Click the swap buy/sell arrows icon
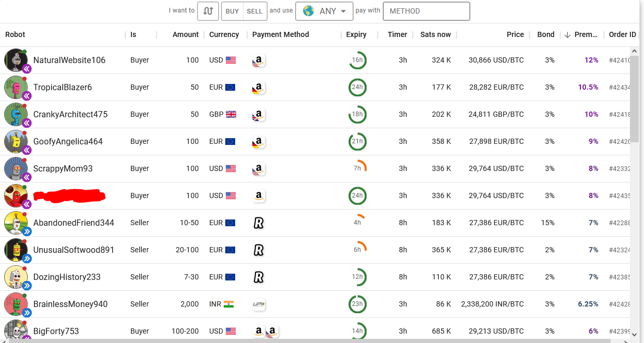The image size is (644, 343). click(x=208, y=11)
